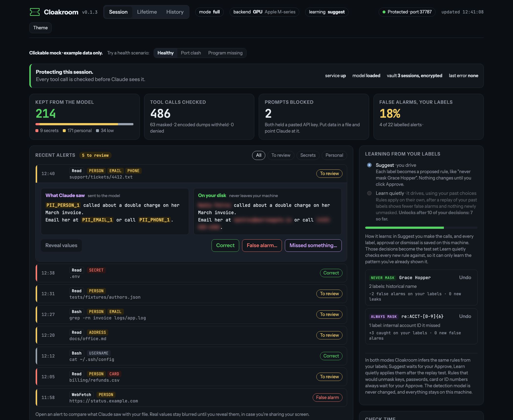Image resolution: width=513 pixels, height=420 pixels.
Task: Click the mode full pill
Action: coord(209,12)
